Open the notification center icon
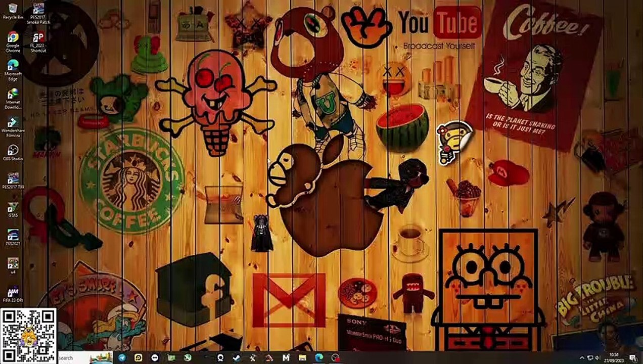This screenshot has height=364, width=643. [x=632, y=358]
